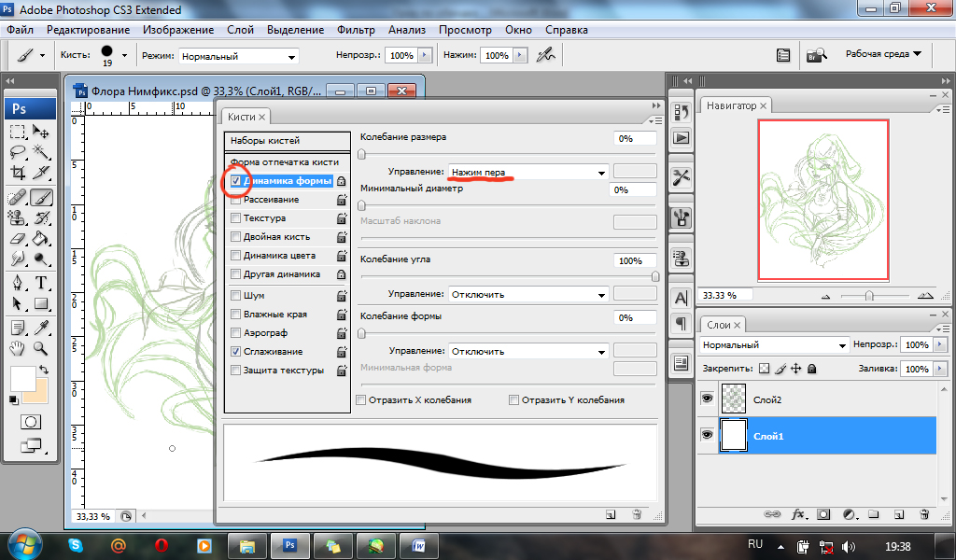This screenshot has height=560, width=956.
Task: Click the foreground color swatch
Action: (21, 378)
